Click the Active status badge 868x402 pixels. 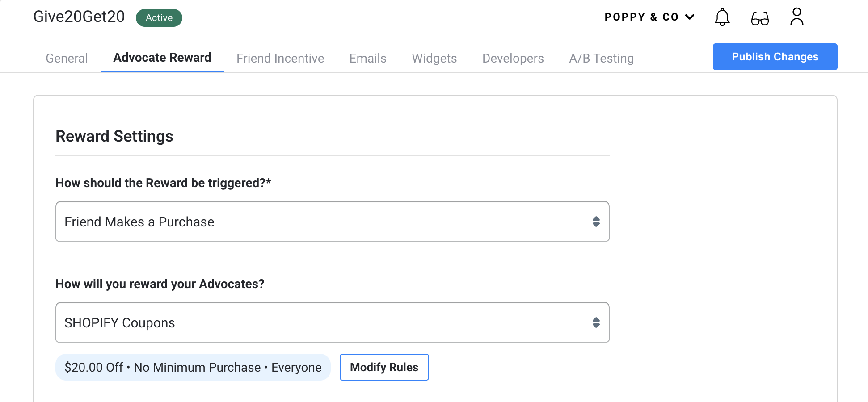pos(159,18)
